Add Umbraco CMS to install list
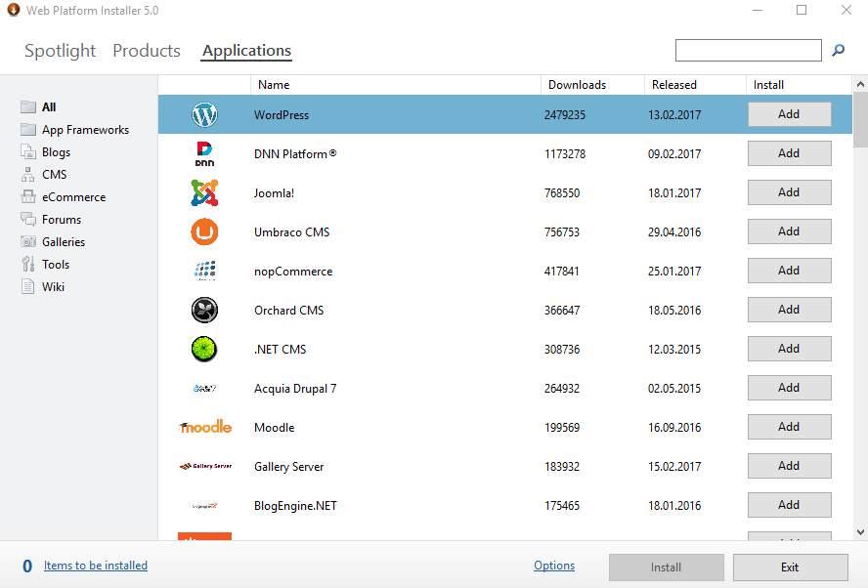868x588 pixels. coord(790,231)
